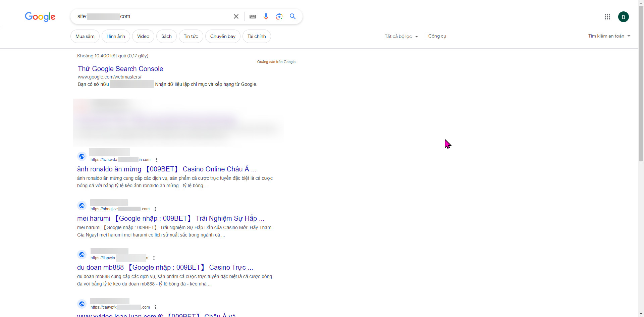Open options for tlspwio result

coord(154,258)
